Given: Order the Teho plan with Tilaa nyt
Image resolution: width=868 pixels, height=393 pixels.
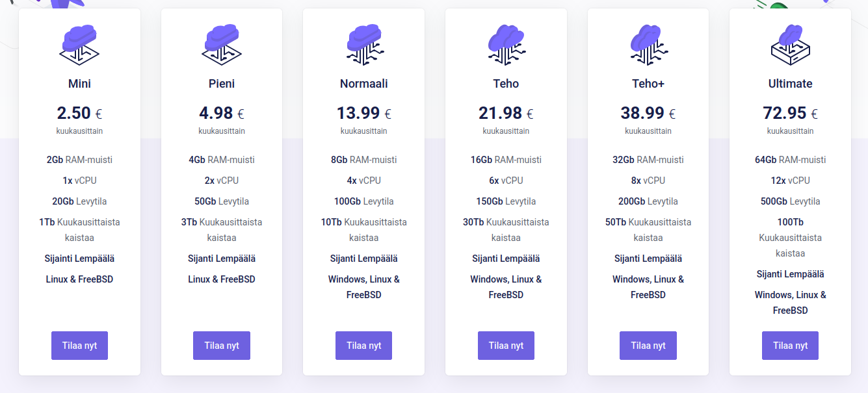Looking at the screenshot, I should point(506,346).
